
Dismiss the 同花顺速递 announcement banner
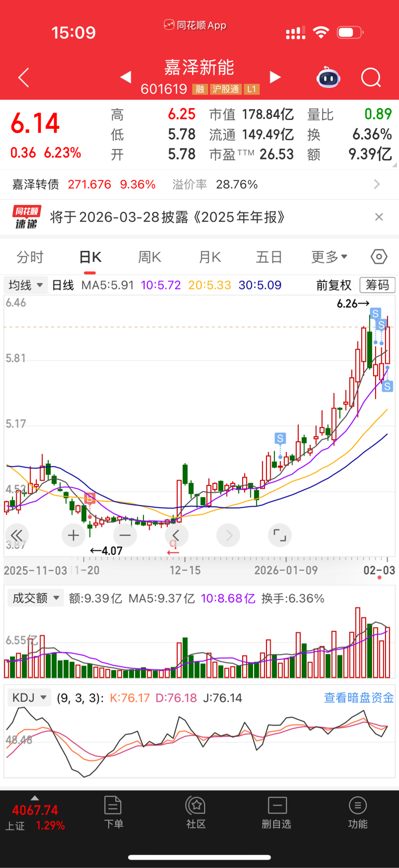pyautogui.click(x=379, y=217)
